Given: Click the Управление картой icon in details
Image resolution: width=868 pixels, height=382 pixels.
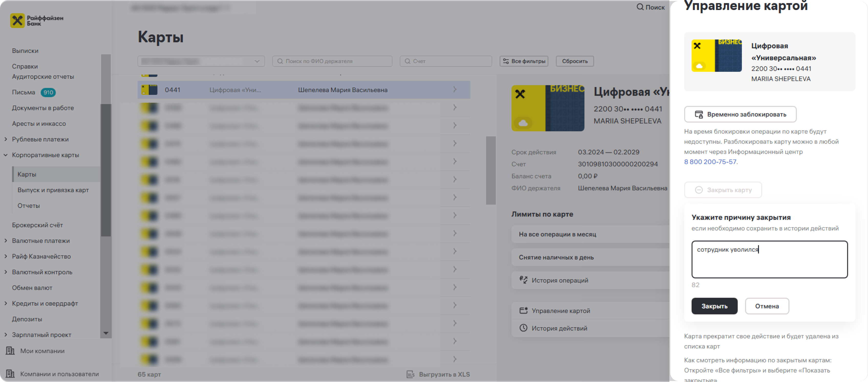Looking at the screenshot, I should 523,311.
